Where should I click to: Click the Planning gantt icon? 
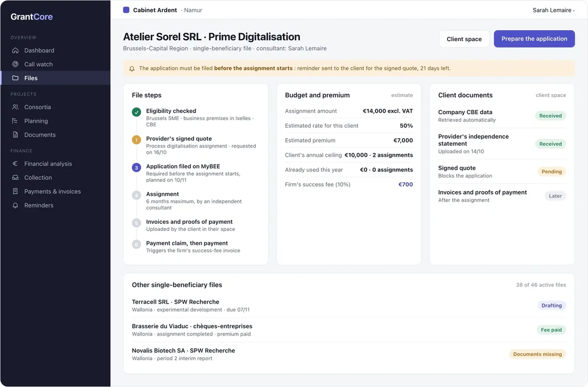[x=15, y=121]
